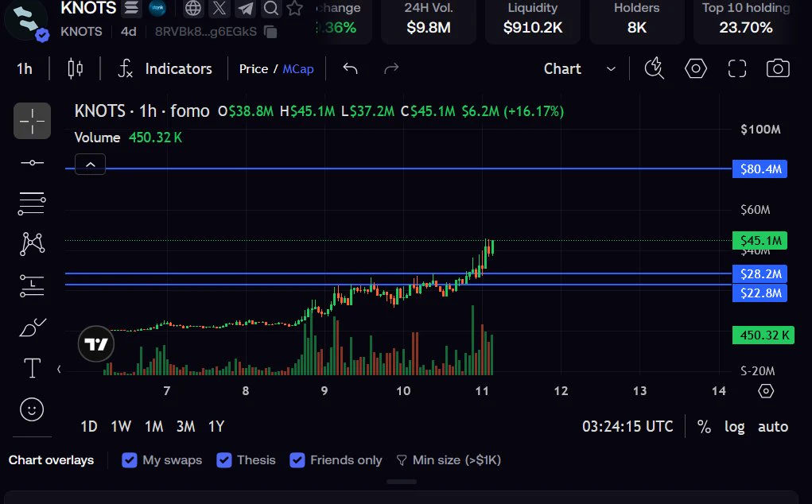Toggle My swaps overlay checkbox
This screenshot has height=504, width=812.
click(x=129, y=460)
